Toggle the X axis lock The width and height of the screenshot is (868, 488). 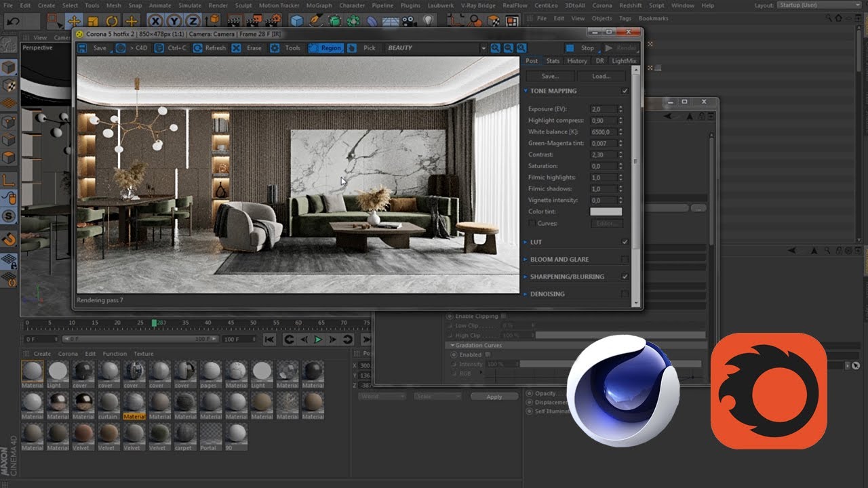[156, 22]
